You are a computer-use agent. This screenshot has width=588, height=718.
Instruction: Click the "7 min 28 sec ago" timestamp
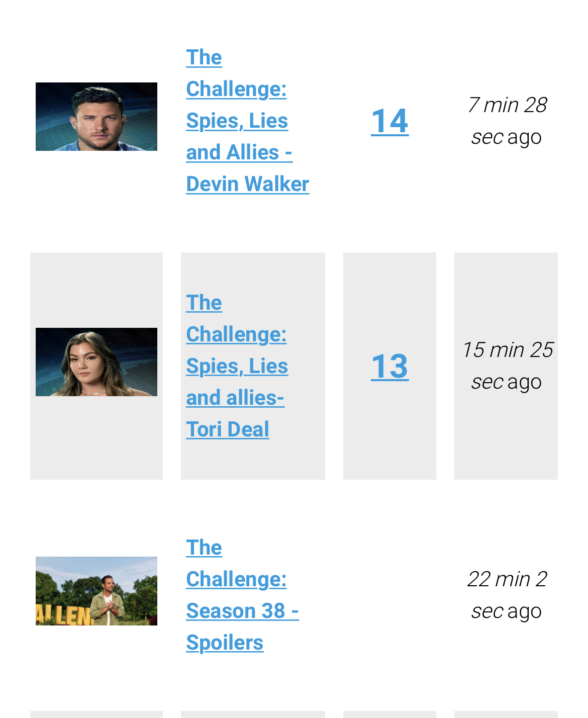507,121
